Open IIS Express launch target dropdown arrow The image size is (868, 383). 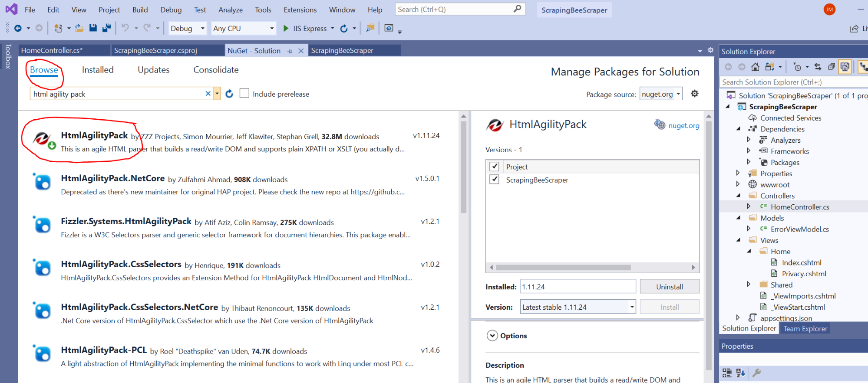[x=333, y=28]
